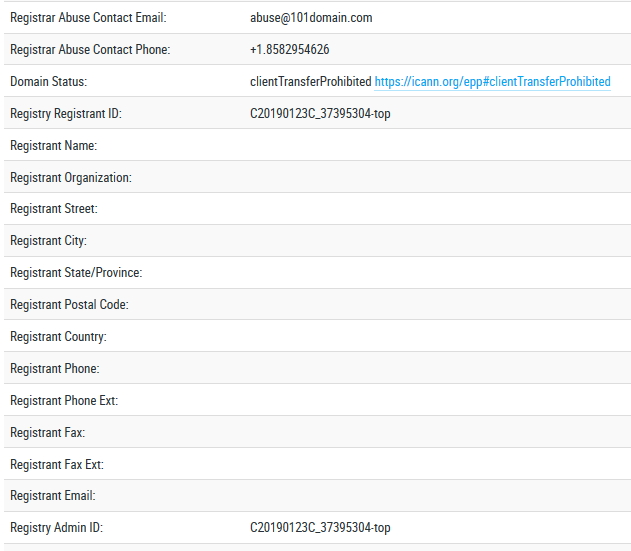Screen dimensions: 631x551
Task: Select the Registry Admin ID value
Action: [x=320, y=528]
